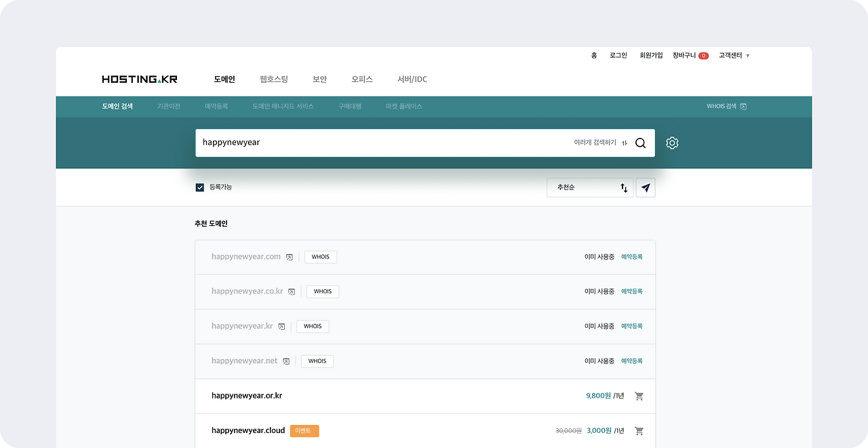868x448 pixels.
Task: Click happynewyear.kr domain name
Action: click(242, 326)
